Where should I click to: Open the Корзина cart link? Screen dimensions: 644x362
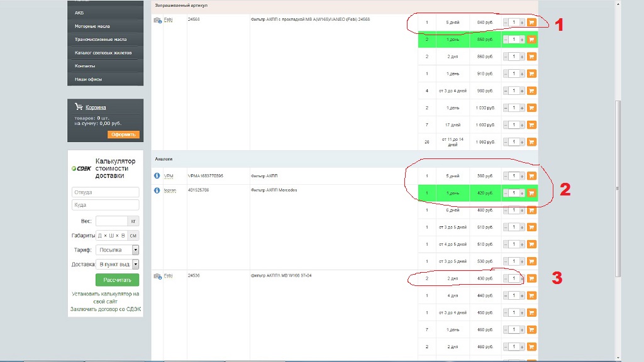96,107
